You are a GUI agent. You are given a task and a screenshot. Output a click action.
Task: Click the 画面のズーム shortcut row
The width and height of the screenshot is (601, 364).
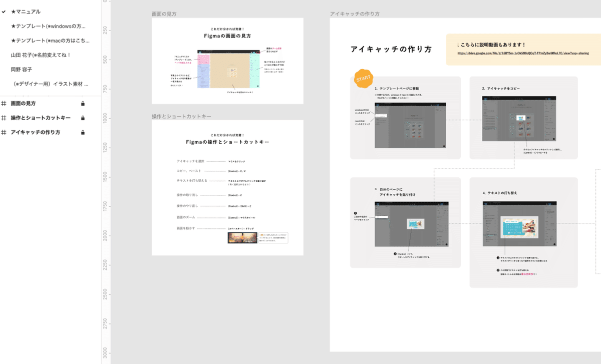(x=216, y=217)
